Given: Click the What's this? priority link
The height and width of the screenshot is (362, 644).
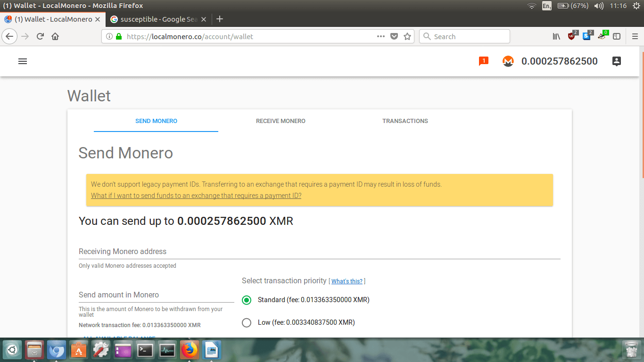Looking at the screenshot, I should click(347, 281).
